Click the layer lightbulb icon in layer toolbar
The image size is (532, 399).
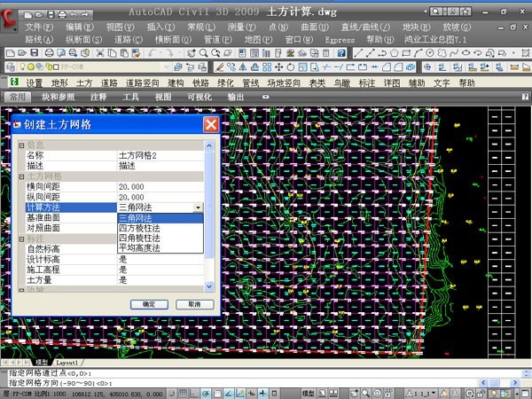click(20, 67)
